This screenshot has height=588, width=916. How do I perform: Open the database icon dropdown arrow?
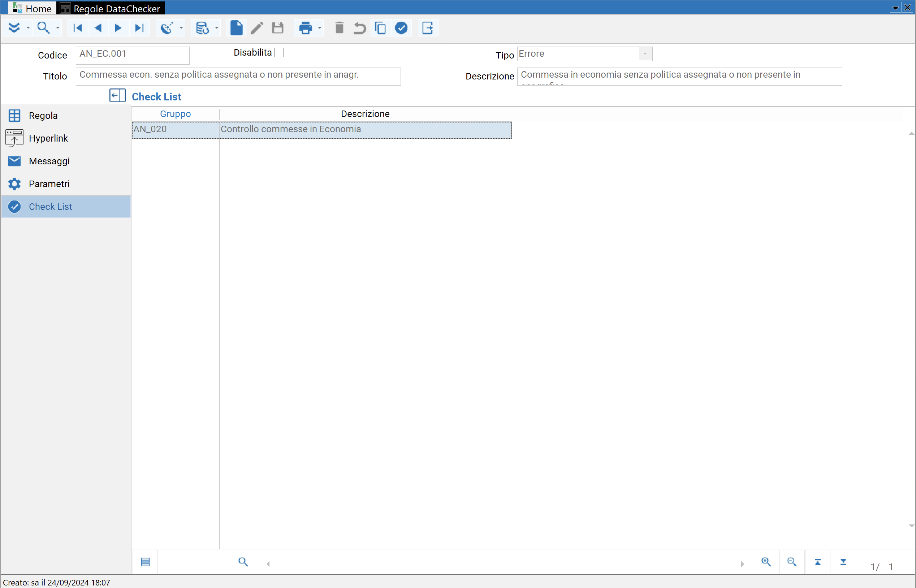[216, 28]
